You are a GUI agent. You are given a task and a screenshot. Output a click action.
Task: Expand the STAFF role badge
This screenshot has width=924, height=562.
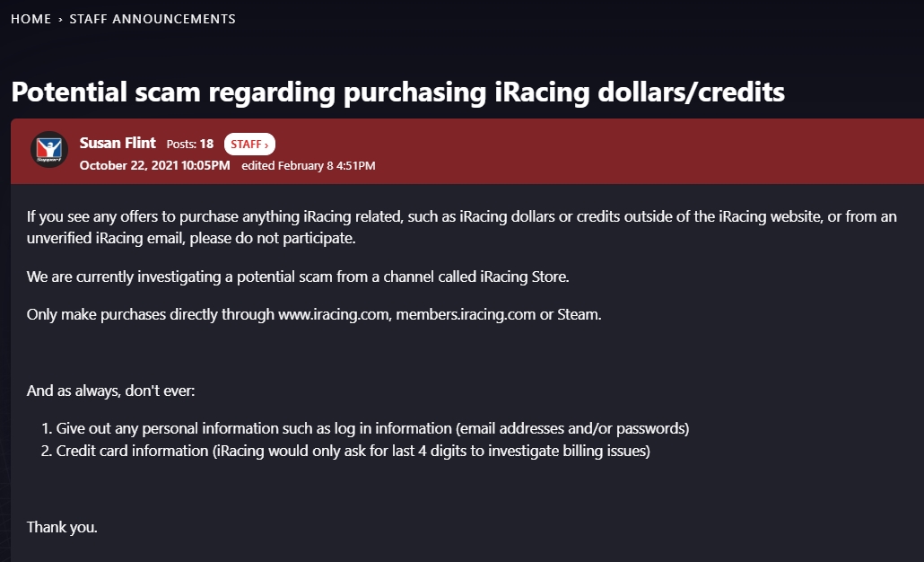click(249, 144)
